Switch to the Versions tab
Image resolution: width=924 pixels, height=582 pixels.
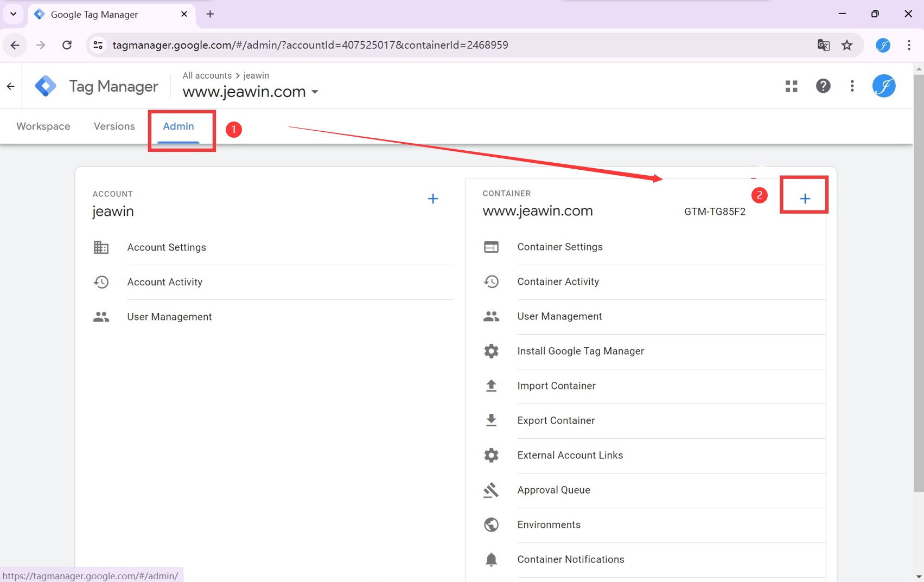coord(114,126)
